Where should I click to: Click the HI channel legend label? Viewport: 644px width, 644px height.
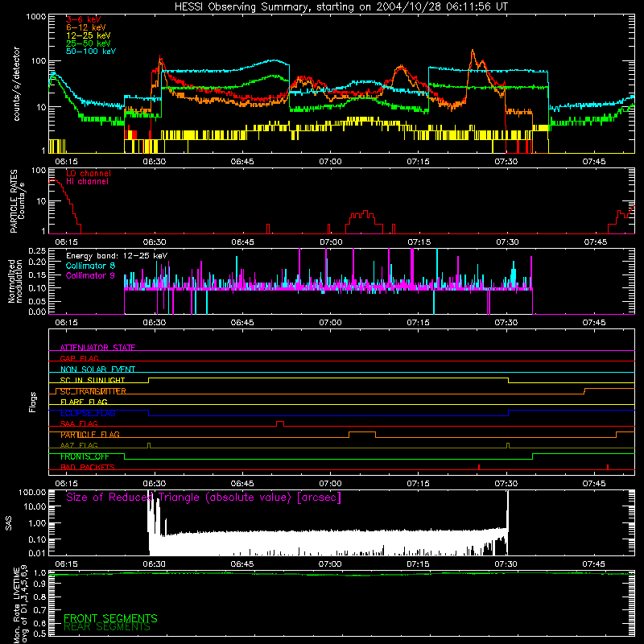coord(87,181)
